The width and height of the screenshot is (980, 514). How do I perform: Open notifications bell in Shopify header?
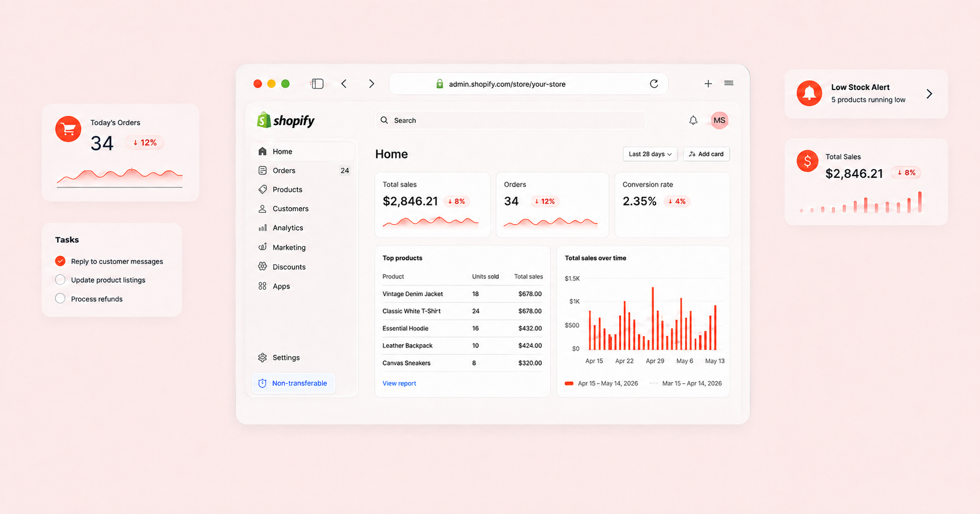(x=693, y=120)
